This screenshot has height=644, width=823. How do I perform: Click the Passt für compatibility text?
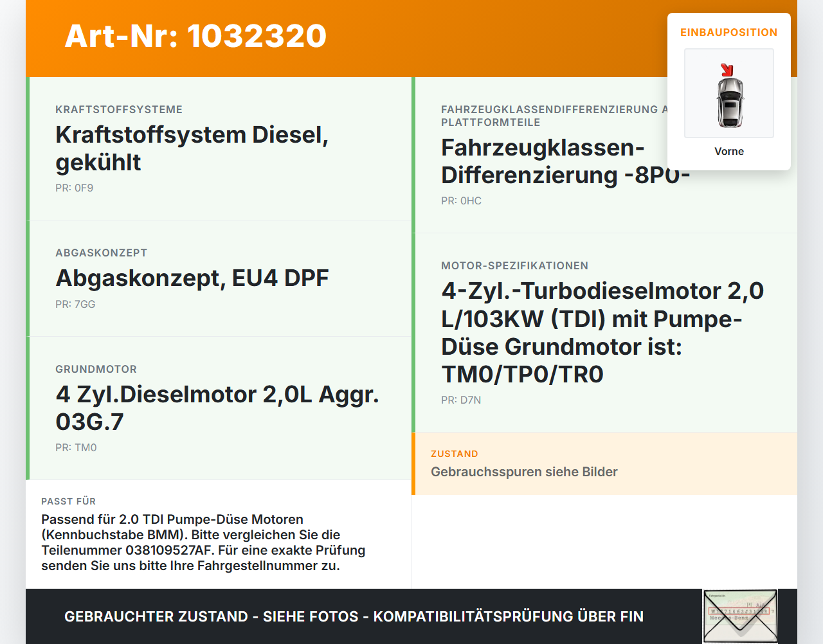(203, 542)
